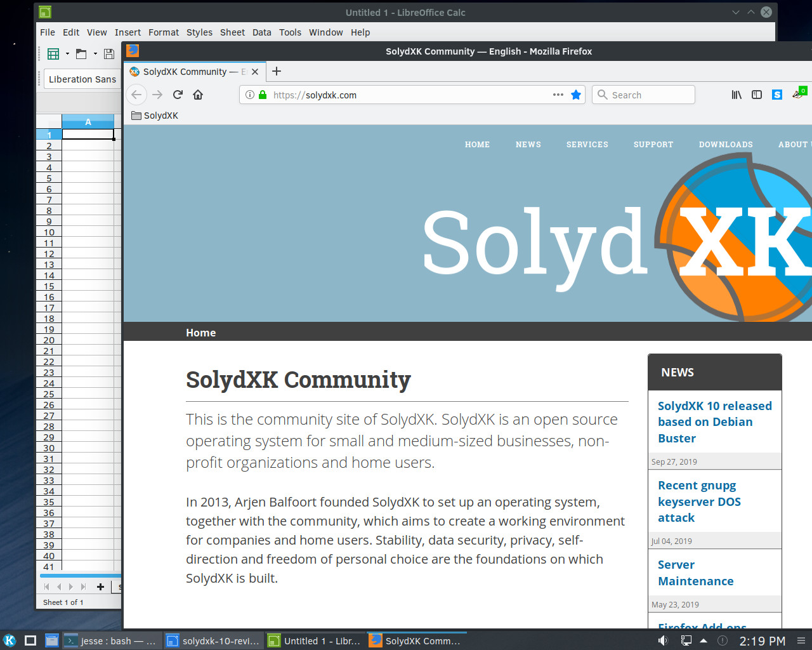Click Firefox forward arrow button

click(157, 95)
